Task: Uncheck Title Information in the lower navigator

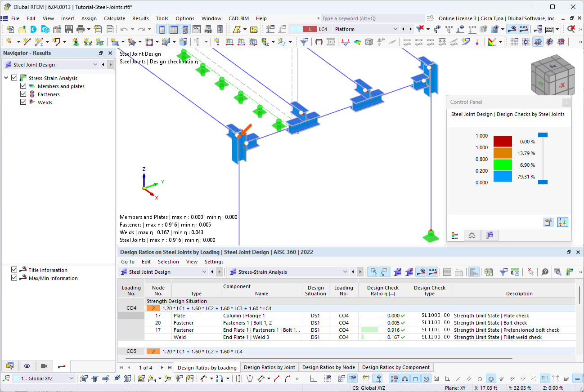Action: click(x=15, y=270)
